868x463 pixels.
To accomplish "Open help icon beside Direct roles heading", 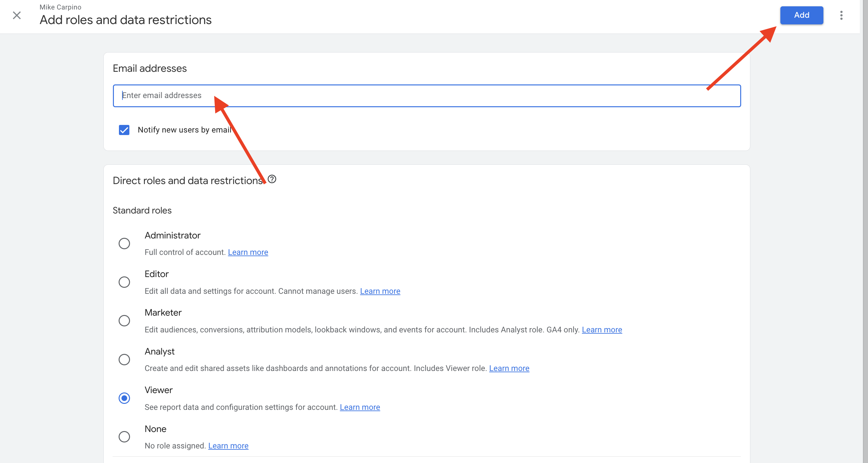I will point(272,179).
